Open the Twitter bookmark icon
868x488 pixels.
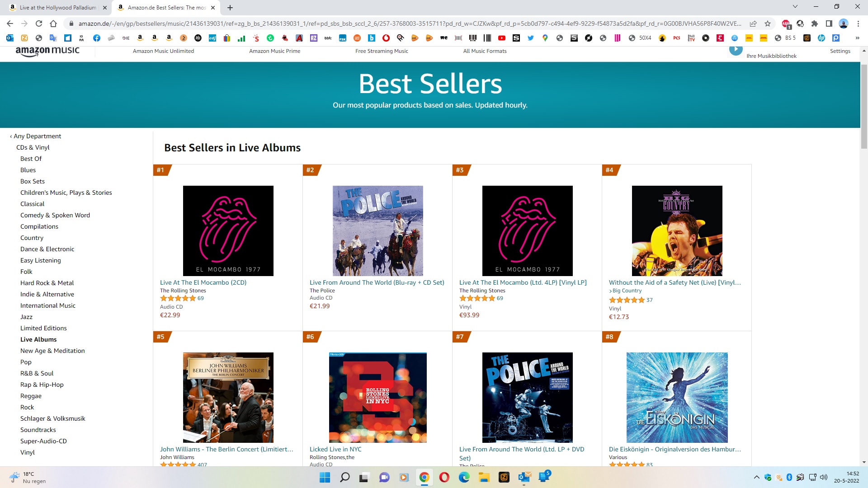point(531,38)
